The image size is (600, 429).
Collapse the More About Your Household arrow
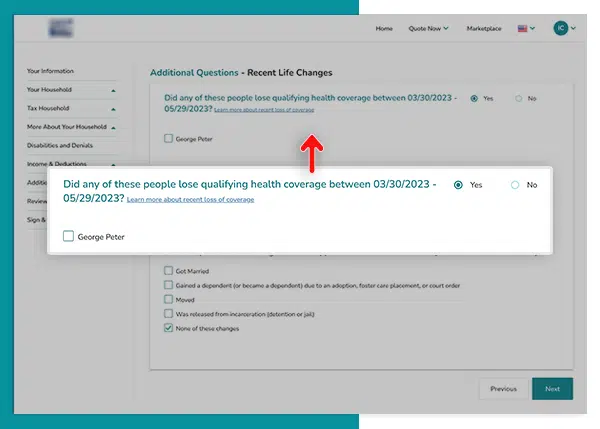point(113,128)
